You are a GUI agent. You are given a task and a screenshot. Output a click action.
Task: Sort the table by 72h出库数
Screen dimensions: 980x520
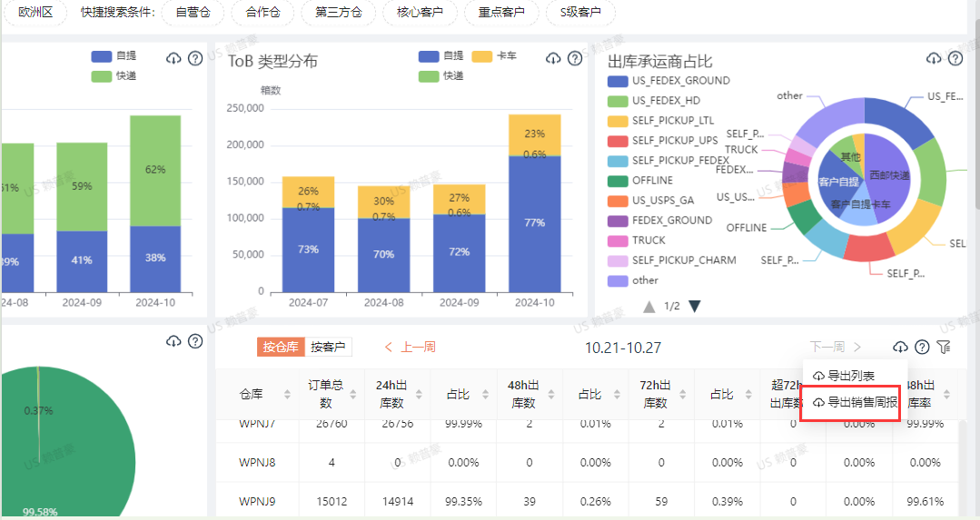[683, 395]
